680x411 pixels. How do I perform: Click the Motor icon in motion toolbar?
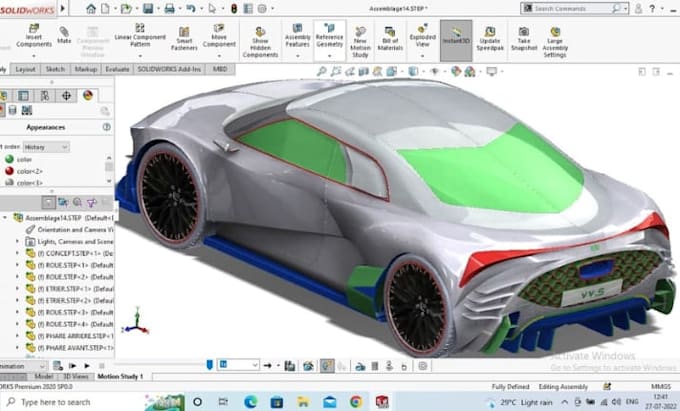click(x=360, y=366)
